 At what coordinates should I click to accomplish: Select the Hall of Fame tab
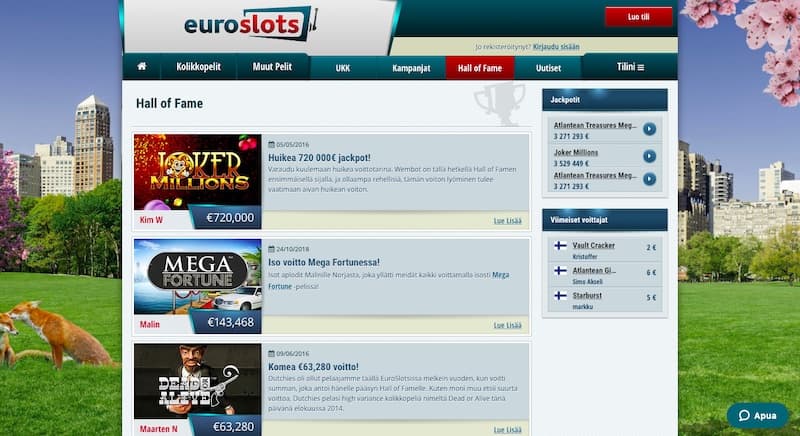480,68
